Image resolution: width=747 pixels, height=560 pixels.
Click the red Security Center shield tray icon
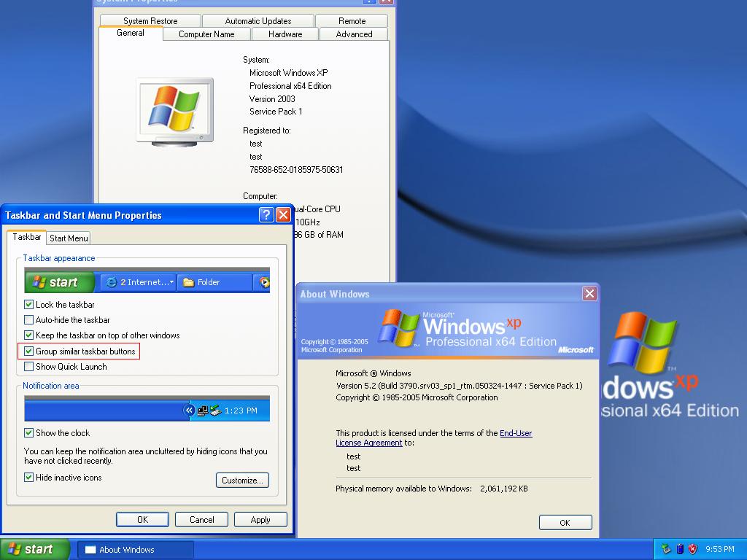[693, 549]
